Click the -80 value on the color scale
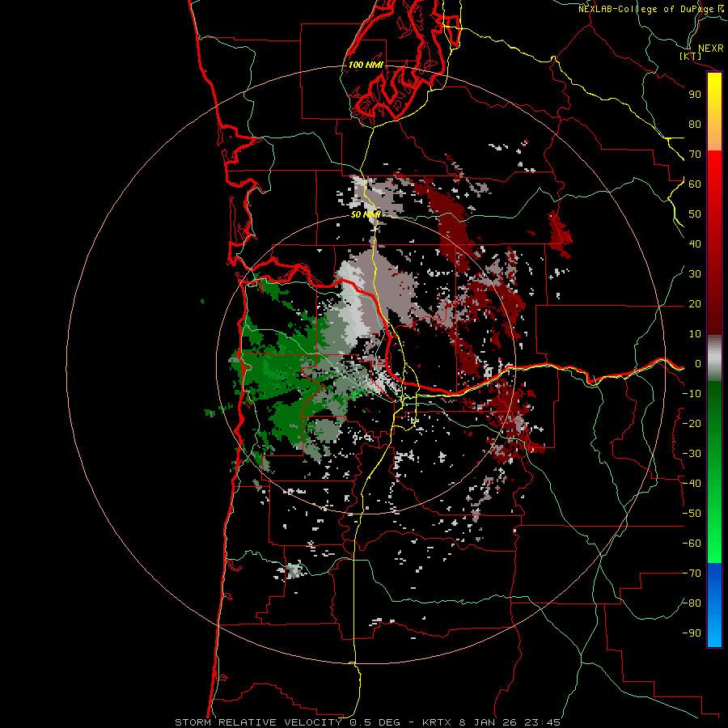Image resolution: width=728 pixels, height=728 pixels. pyautogui.click(x=692, y=603)
